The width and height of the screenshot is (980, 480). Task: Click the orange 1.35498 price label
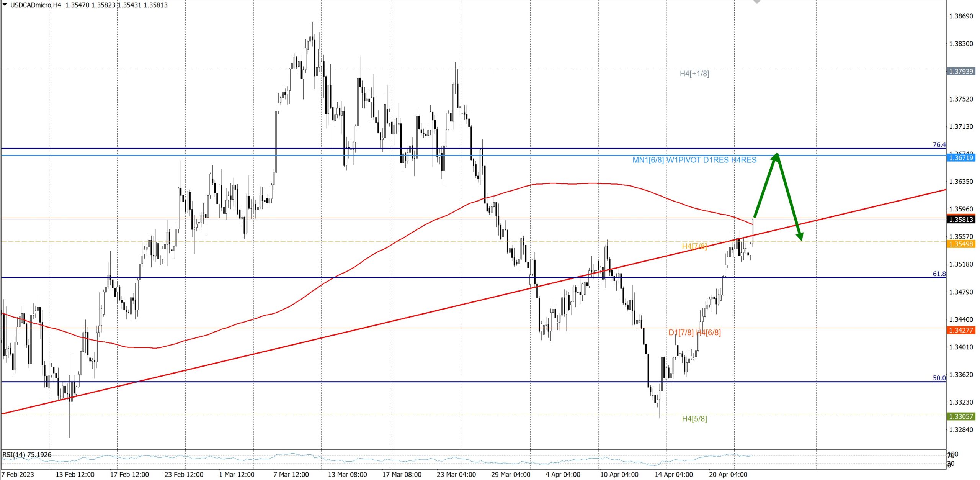tap(960, 244)
